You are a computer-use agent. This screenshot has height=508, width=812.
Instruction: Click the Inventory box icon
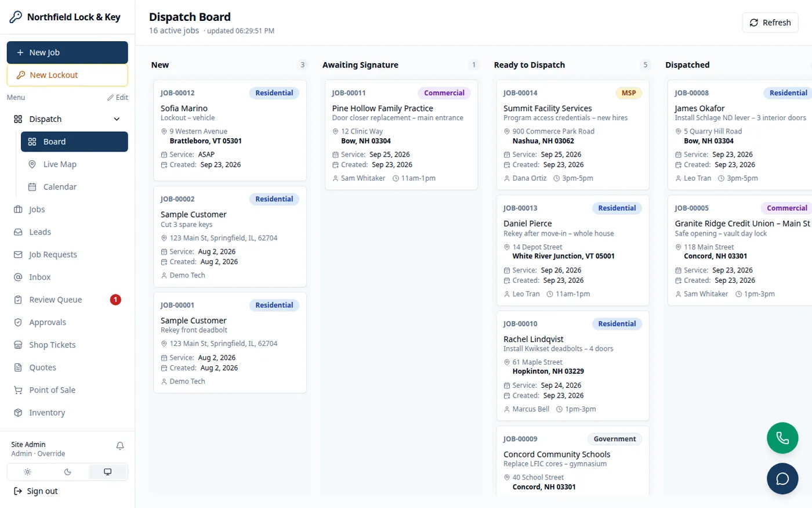click(x=18, y=413)
